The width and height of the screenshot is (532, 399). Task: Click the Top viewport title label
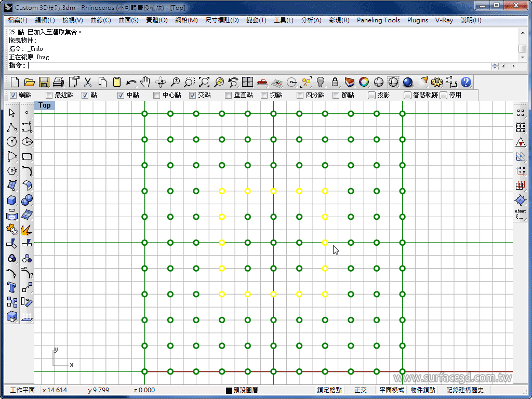point(45,105)
